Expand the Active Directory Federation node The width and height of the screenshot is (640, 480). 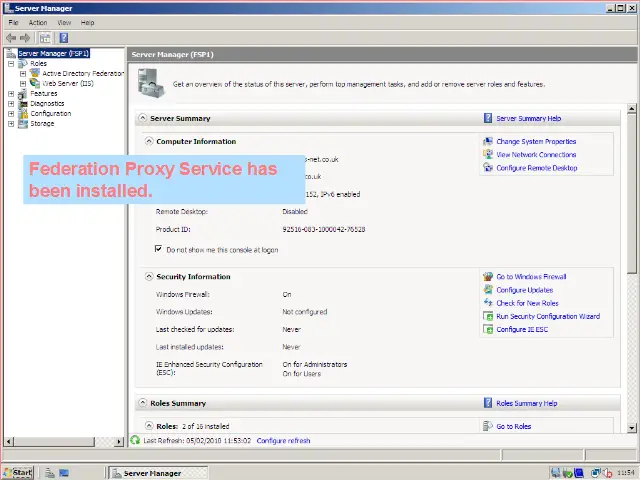[23, 74]
